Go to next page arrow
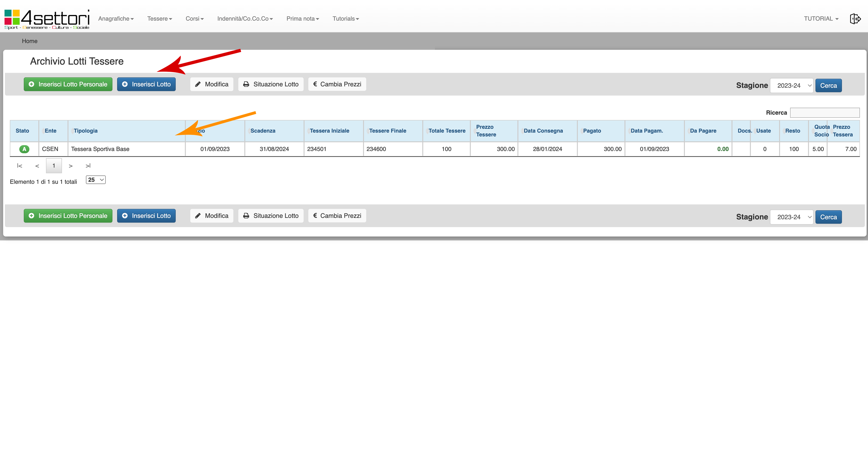Image resolution: width=868 pixels, height=466 pixels. click(x=71, y=166)
